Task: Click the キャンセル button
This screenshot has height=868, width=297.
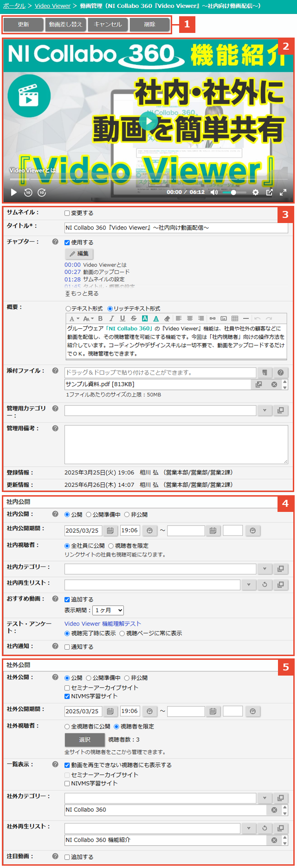Action: click(108, 25)
